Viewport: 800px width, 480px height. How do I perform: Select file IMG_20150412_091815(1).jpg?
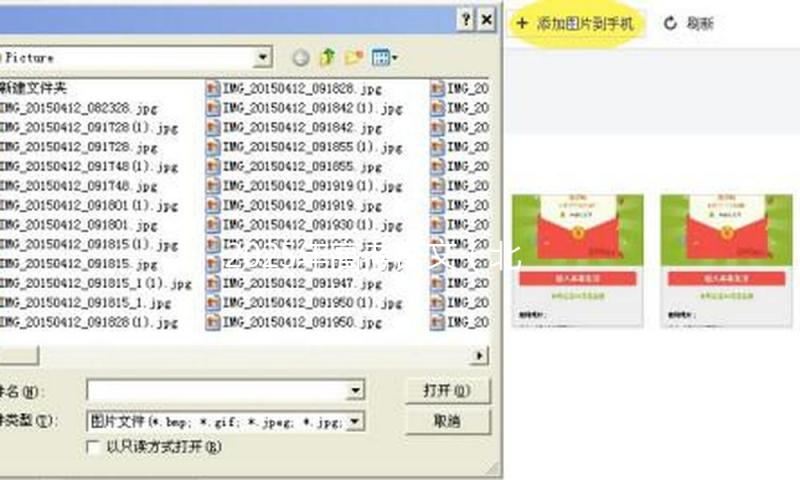[x=89, y=244]
